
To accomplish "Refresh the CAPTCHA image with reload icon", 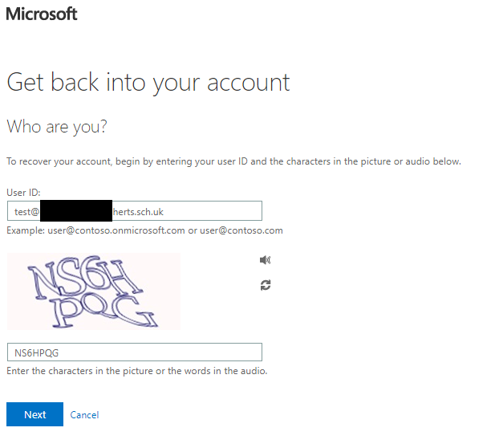I will point(266,285).
